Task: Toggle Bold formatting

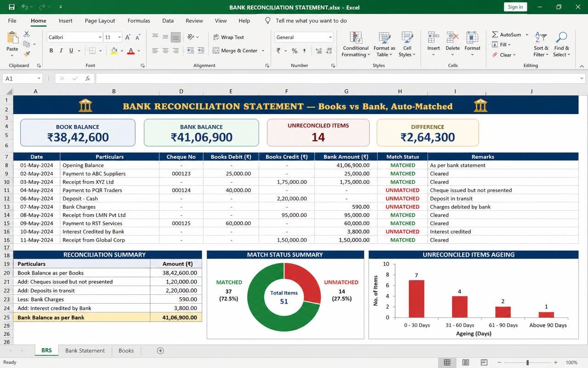Action: (x=51, y=51)
